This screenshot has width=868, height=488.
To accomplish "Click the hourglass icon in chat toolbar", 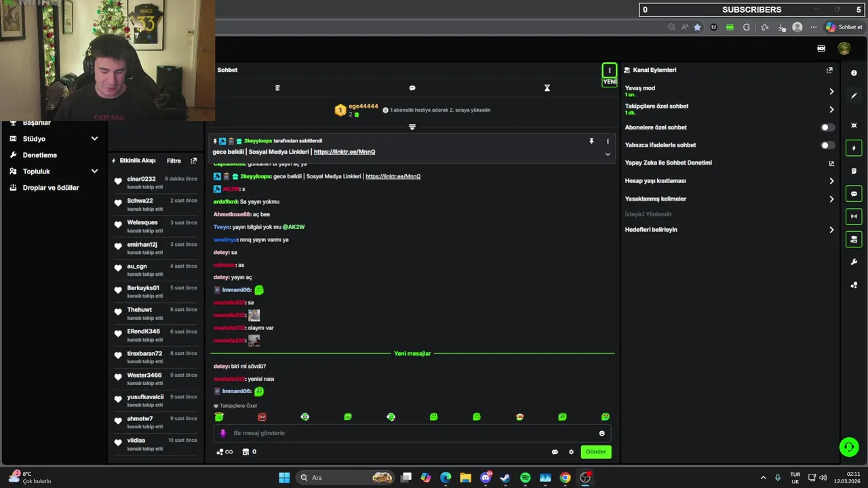I will coord(547,88).
